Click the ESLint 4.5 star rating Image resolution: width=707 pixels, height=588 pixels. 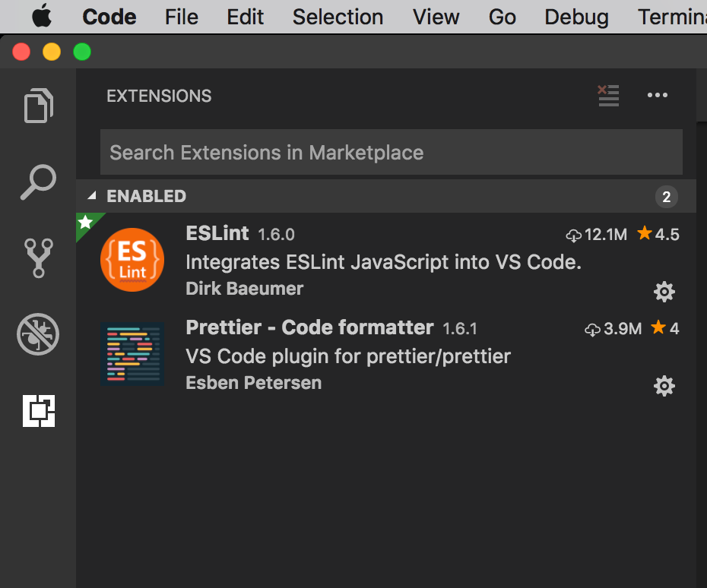point(658,234)
